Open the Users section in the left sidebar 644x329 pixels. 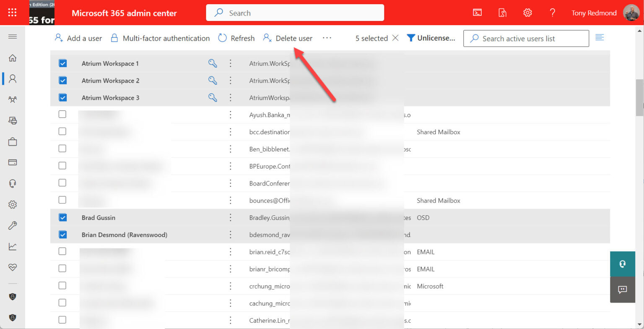13,78
